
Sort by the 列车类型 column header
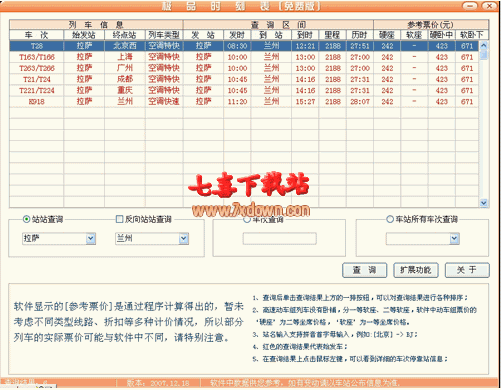[x=164, y=35]
